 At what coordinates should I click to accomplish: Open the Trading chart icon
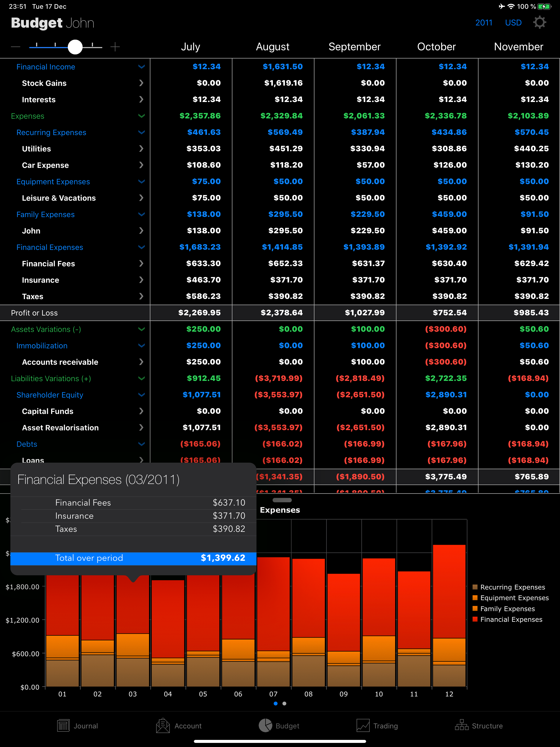coord(363,725)
